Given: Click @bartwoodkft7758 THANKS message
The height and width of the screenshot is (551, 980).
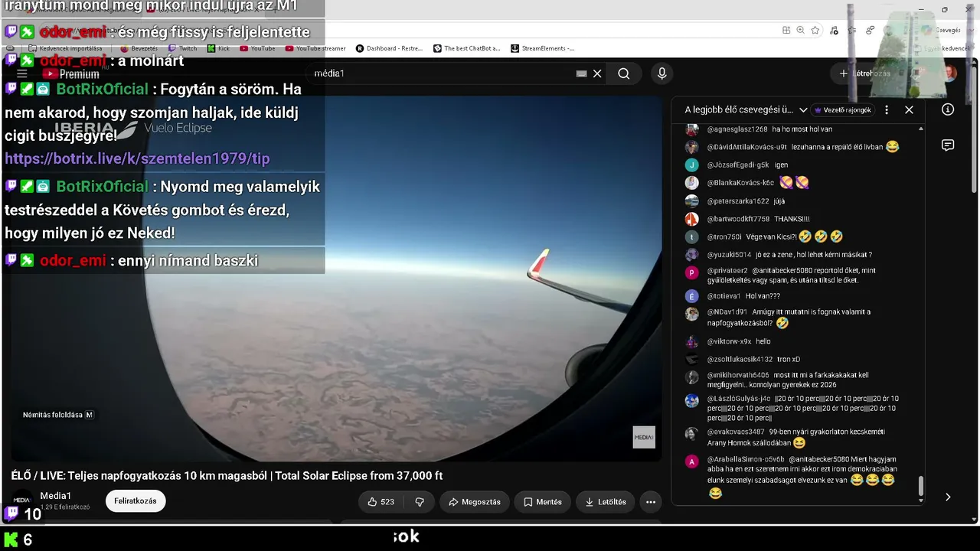Looking at the screenshot, I should [792, 219].
